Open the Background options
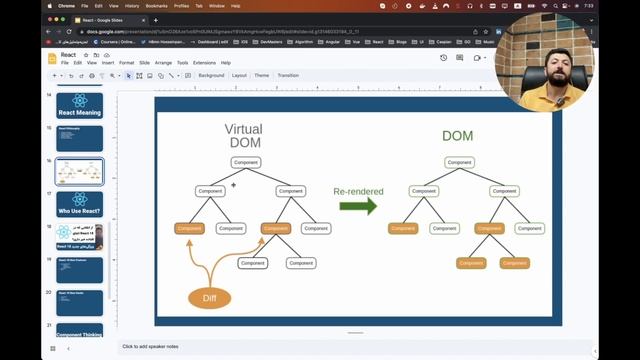Screen dimensions: 640x360 coord(211,76)
